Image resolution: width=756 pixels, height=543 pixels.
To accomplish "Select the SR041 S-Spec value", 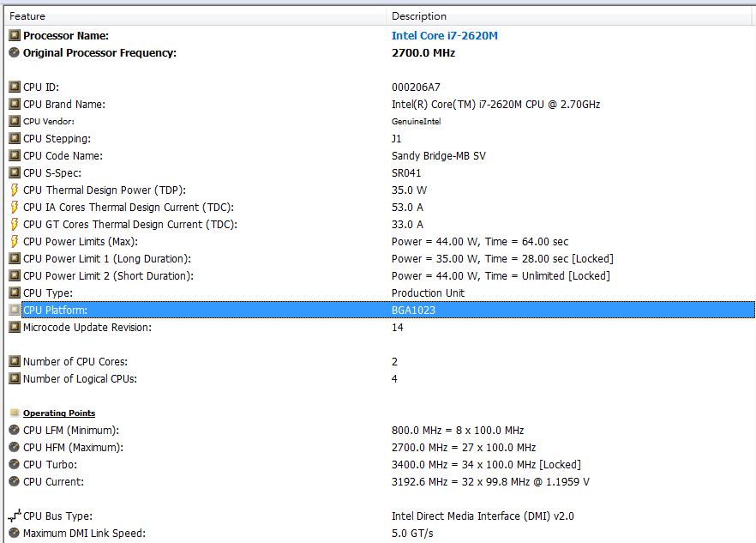I will 406,172.
